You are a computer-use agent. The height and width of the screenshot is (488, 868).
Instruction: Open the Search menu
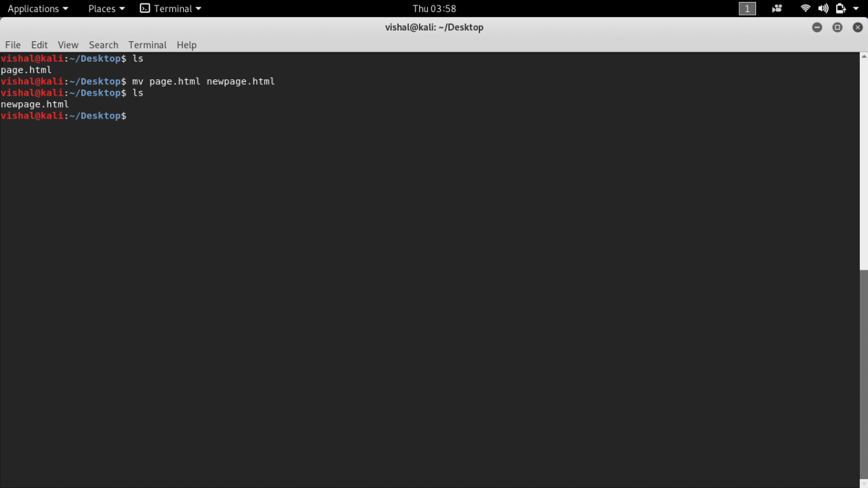coord(104,45)
